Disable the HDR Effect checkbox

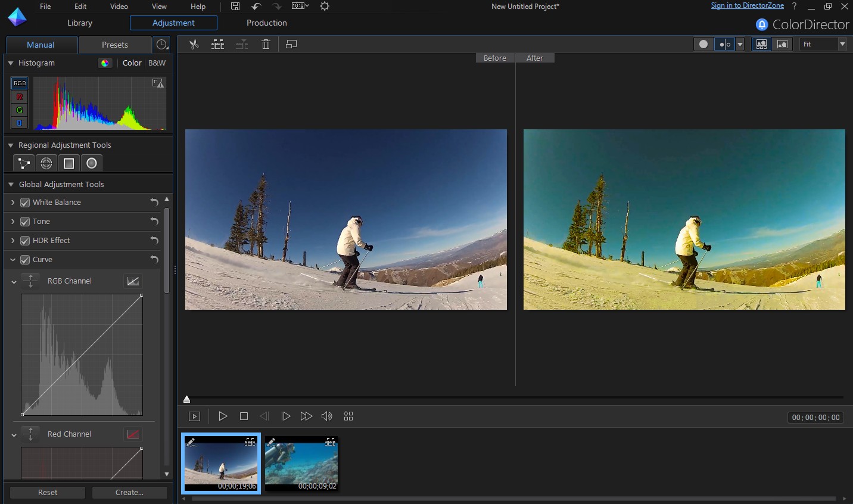coord(24,241)
